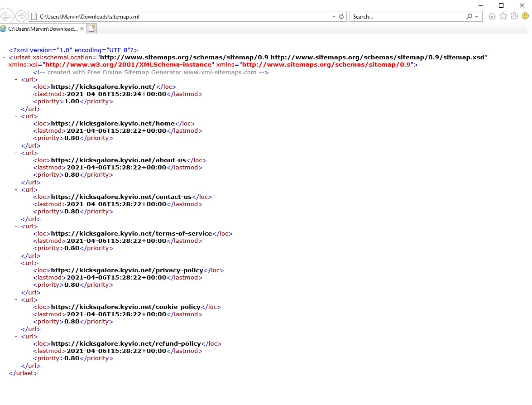The width and height of the screenshot is (532, 405).
Task: Click the smiley feedback icon
Action: pos(525,16)
